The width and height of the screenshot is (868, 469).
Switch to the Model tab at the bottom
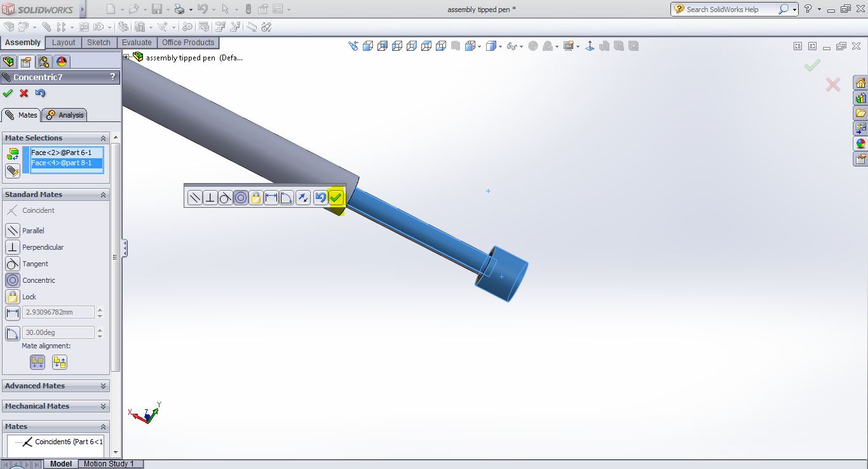(x=61, y=464)
